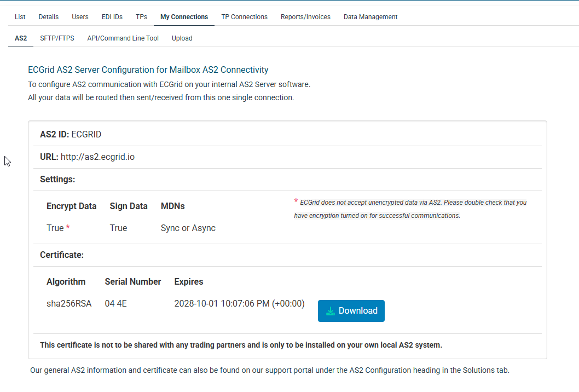Click the Certificate: section label

[62, 255]
